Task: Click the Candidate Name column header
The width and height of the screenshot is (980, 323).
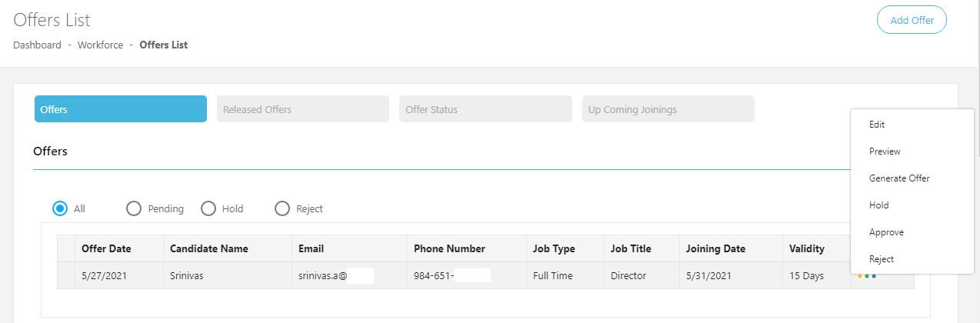Action: click(x=208, y=248)
